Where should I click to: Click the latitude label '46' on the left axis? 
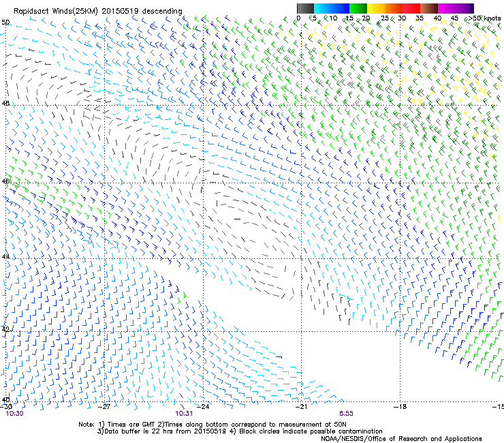pos(5,181)
